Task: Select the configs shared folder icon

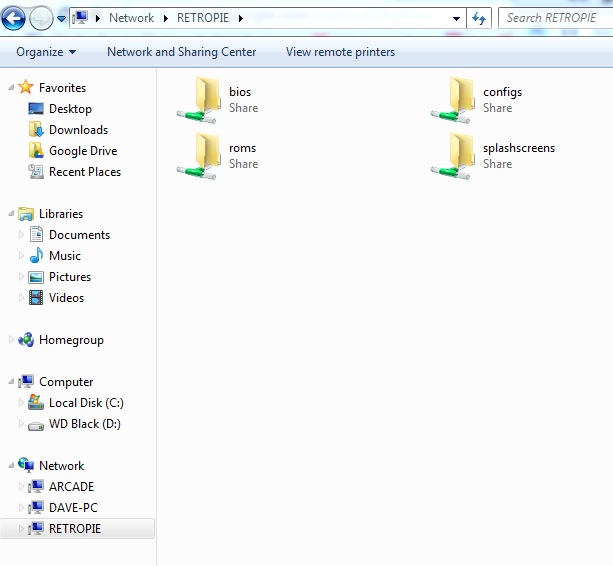Action: click(x=453, y=100)
